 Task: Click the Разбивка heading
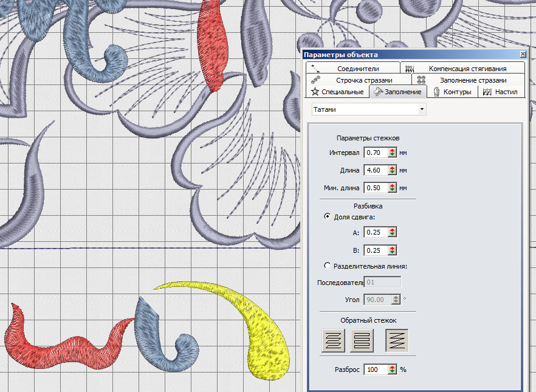[x=368, y=206]
